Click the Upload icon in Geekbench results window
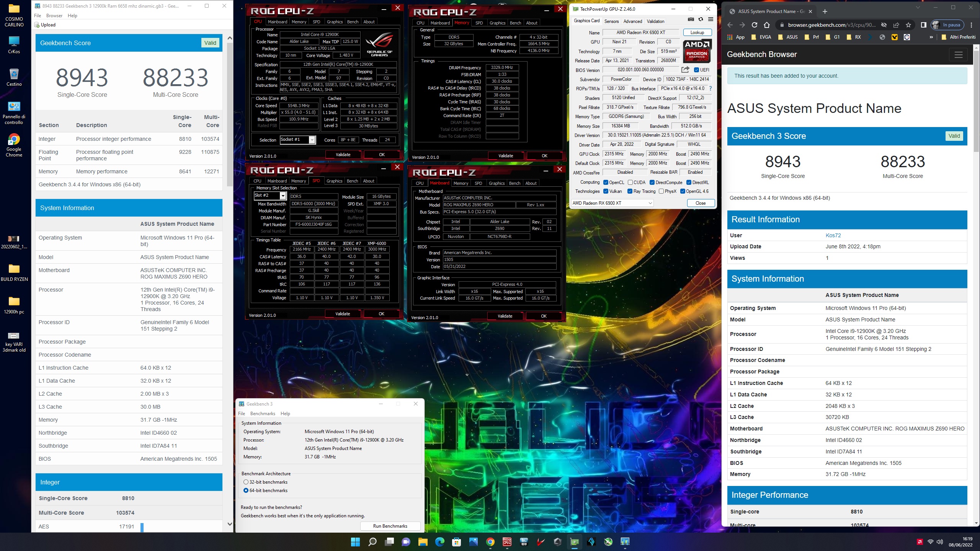980x551 pixels. tap(37, 25)
